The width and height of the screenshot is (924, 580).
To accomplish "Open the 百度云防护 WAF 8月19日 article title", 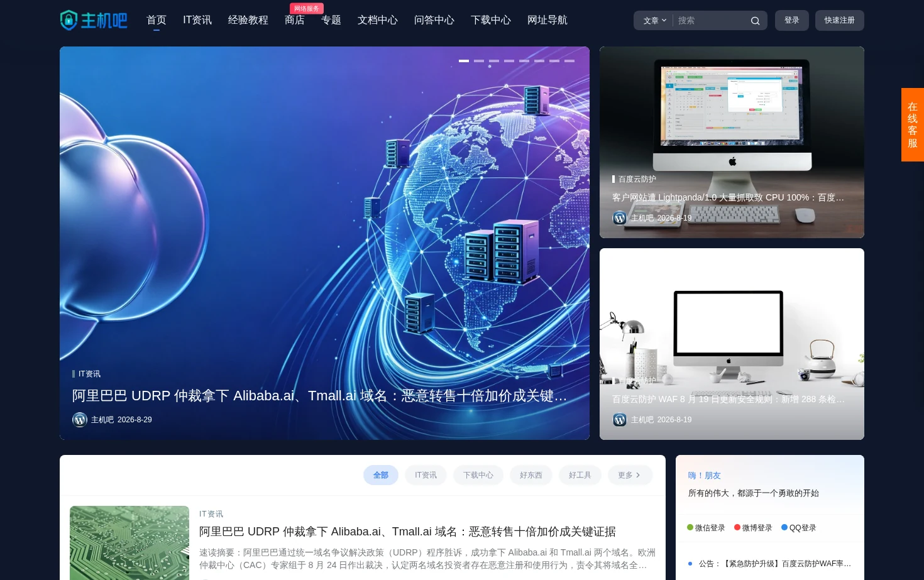I will [729, 399].
